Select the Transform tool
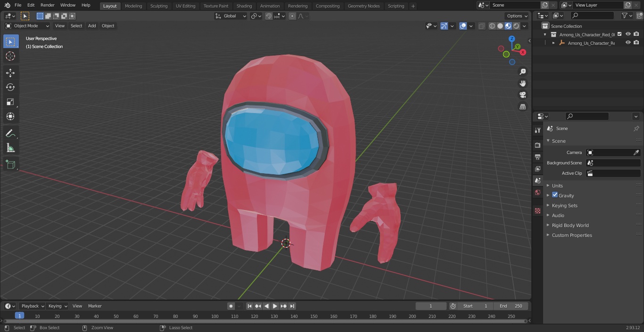 pyautogui.click(x=10, y=116)
